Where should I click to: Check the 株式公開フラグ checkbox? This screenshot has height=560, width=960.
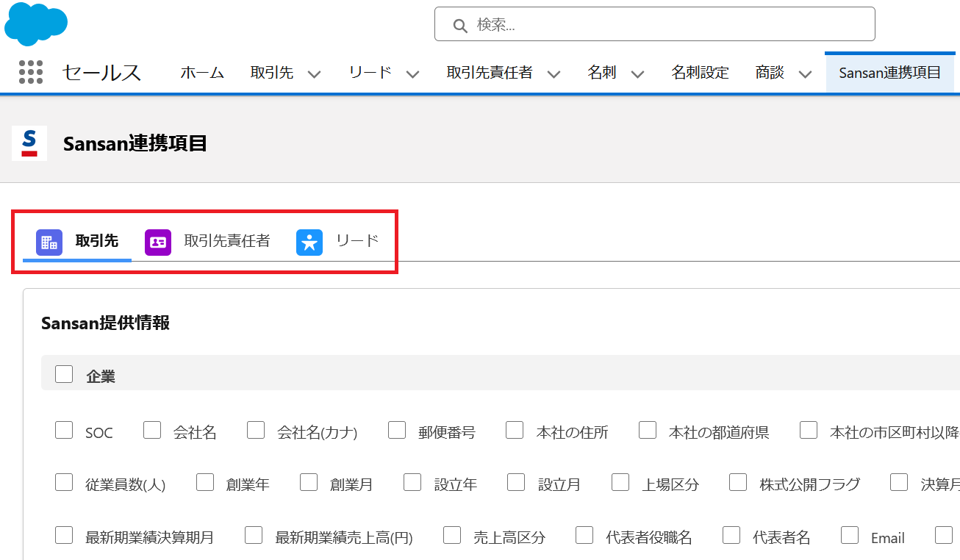coord(738,482)
